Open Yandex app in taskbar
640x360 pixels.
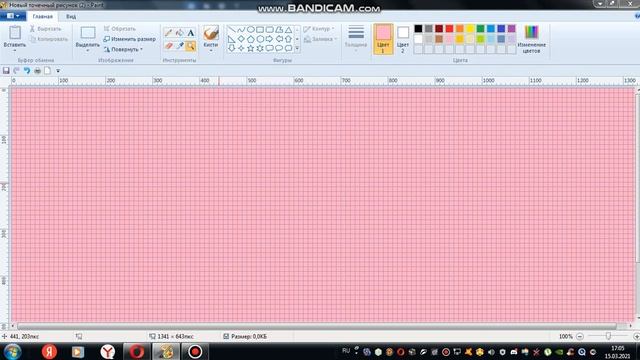[x=49, y=351]
